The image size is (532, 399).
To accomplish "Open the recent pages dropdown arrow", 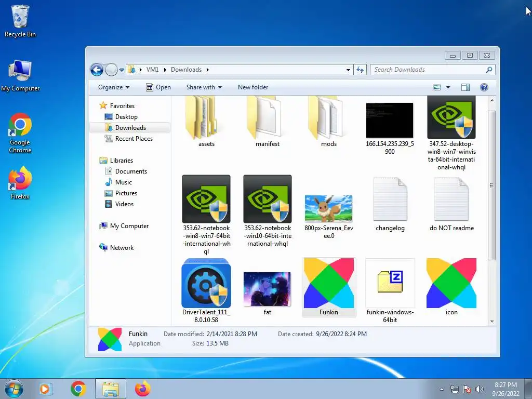I will (122, 70).
